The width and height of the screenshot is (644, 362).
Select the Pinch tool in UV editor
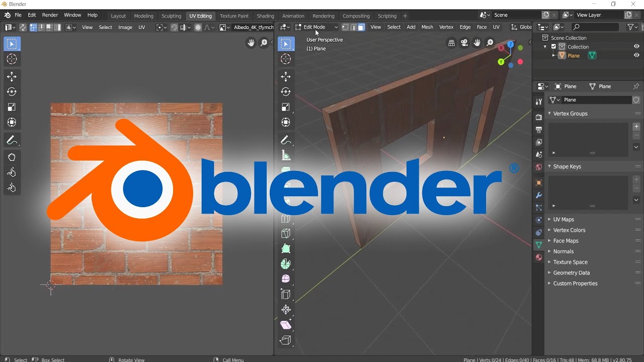click(x=12, y=188)
